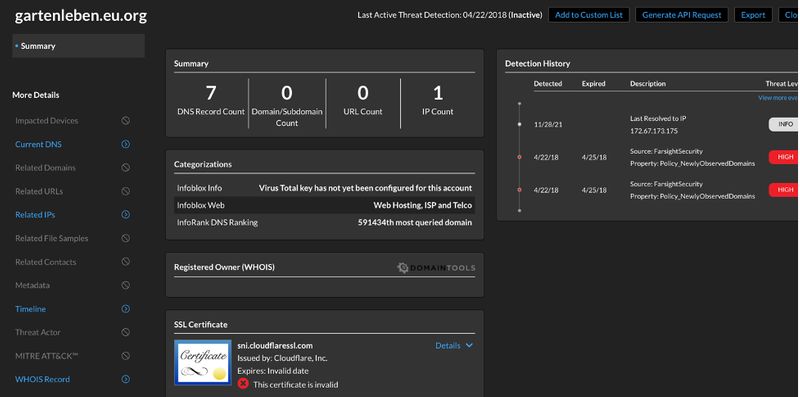
Task: Click arrow icon next to Related IPs
Action: 126,215
